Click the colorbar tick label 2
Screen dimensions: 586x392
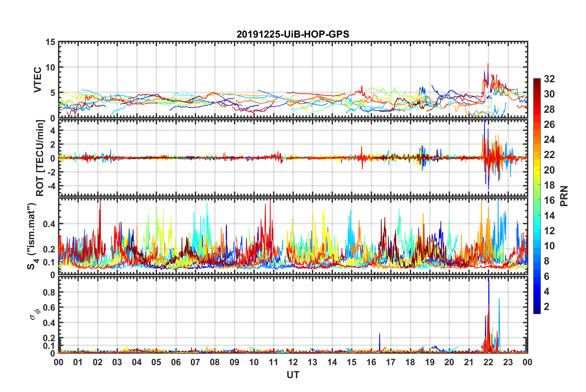click(547, 306)
